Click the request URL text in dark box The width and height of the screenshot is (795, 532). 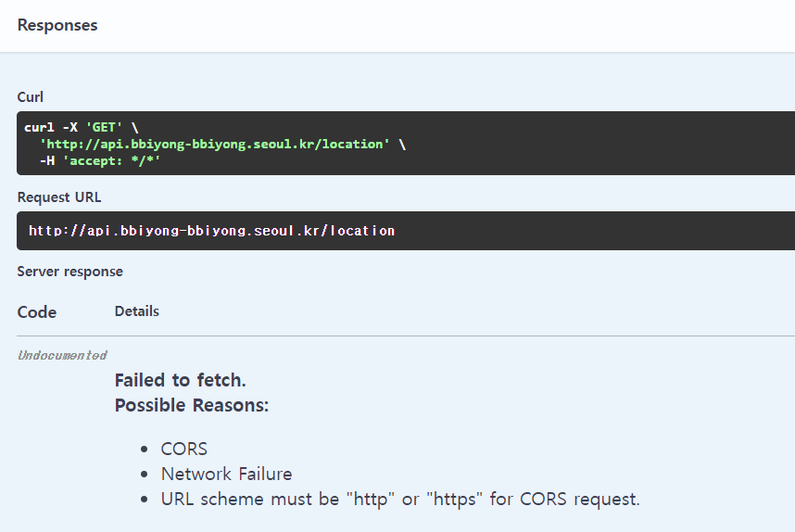coord(211,231)
